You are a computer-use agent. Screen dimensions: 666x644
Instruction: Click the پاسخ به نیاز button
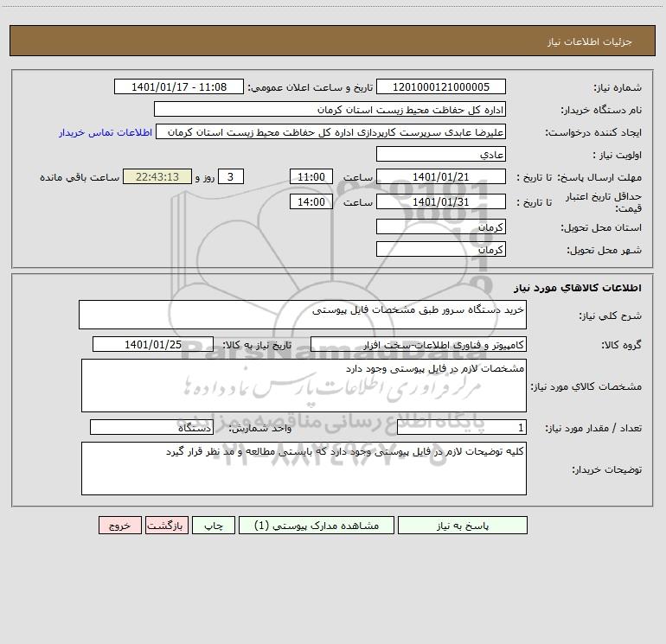pos(463,526)
